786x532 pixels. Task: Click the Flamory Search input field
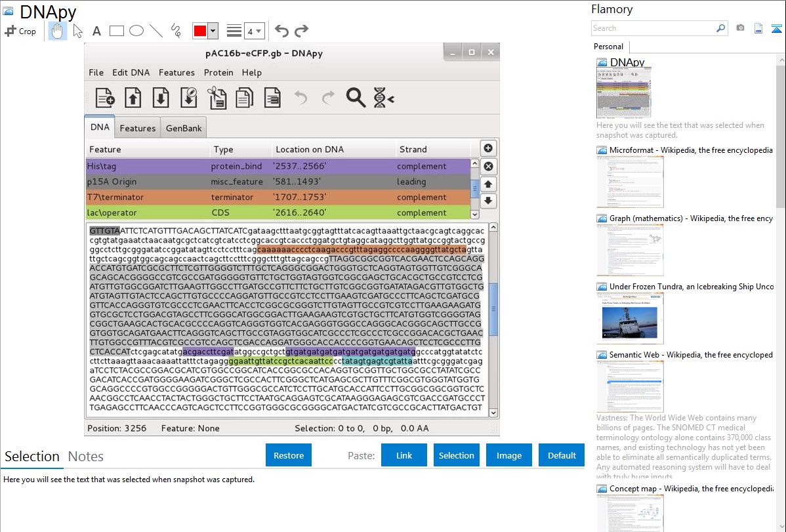coord(653,29)
